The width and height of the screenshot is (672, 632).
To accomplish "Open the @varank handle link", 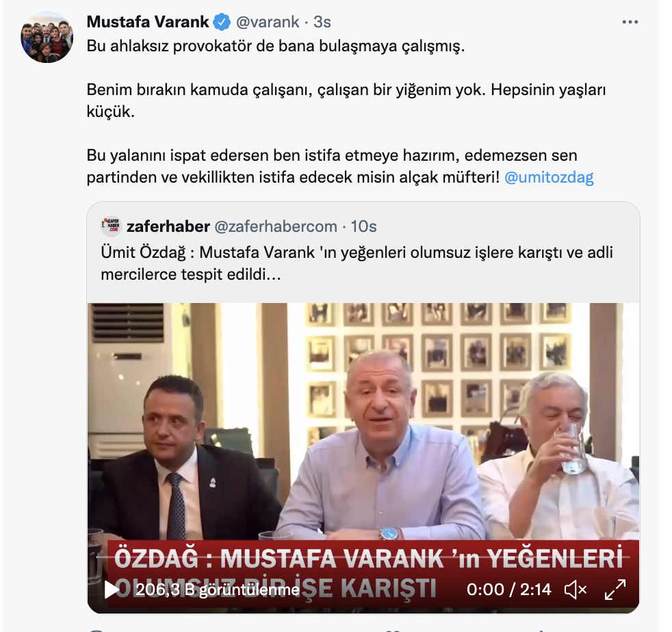I will click(x=268, y=22).
